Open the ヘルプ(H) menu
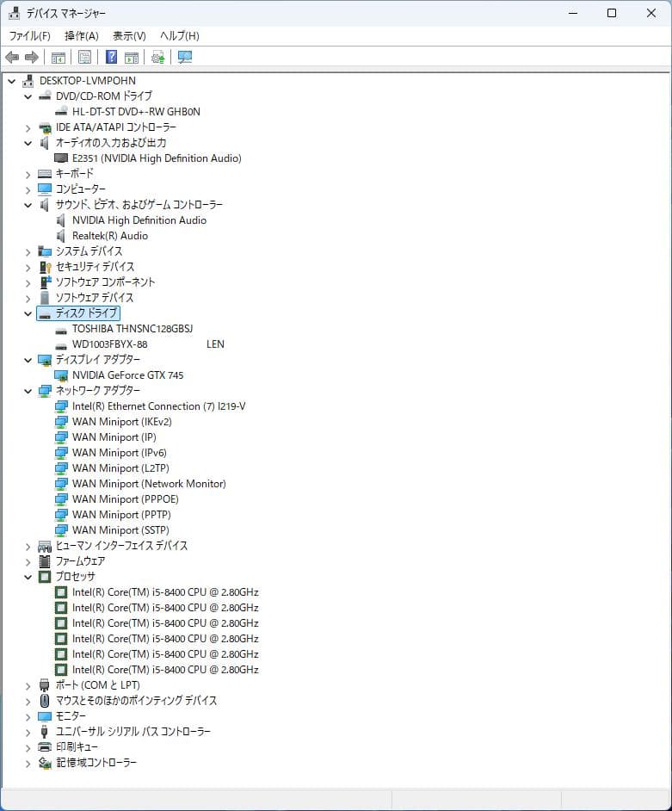 [179, 35]
